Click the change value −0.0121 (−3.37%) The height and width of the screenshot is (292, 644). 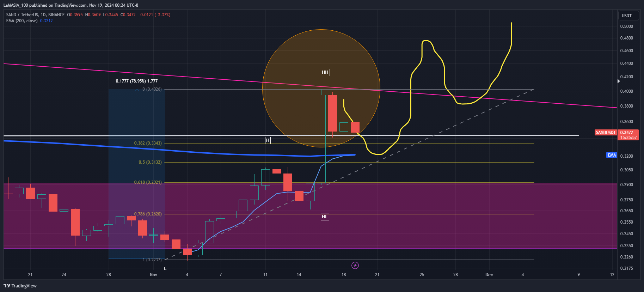point(154,15)
